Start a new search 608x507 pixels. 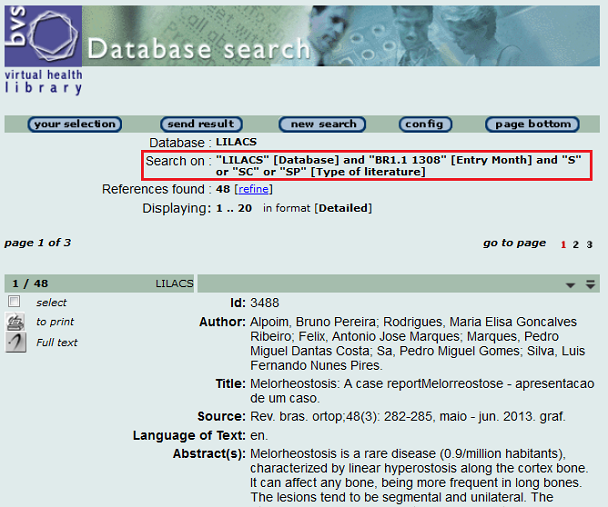[322, 124]
